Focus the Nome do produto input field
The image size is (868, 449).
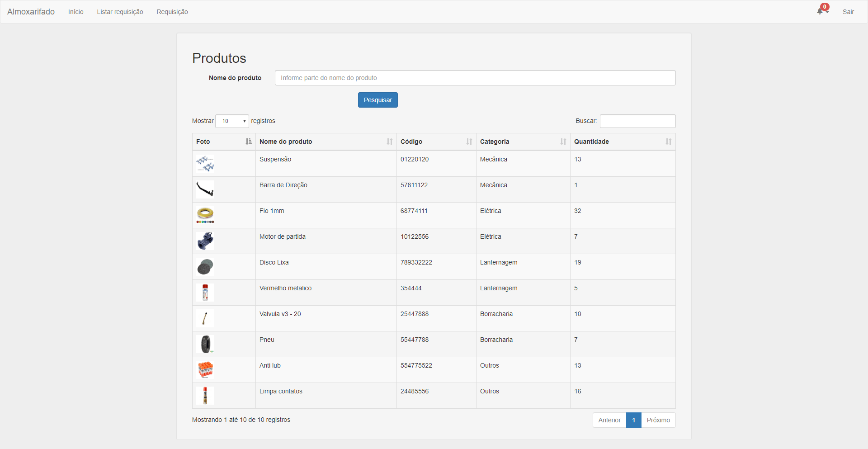pos(475,78)
